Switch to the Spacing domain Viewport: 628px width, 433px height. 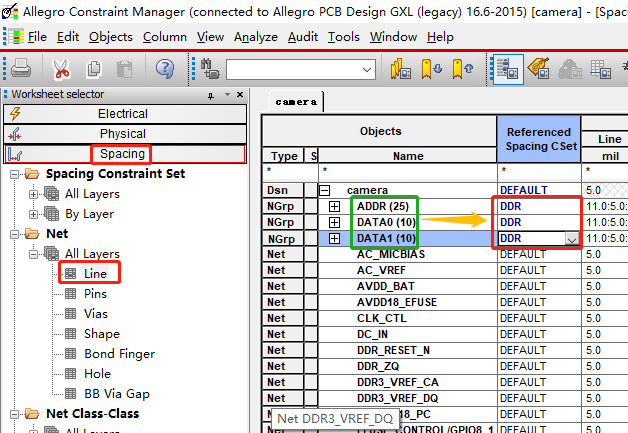(125, 154)
